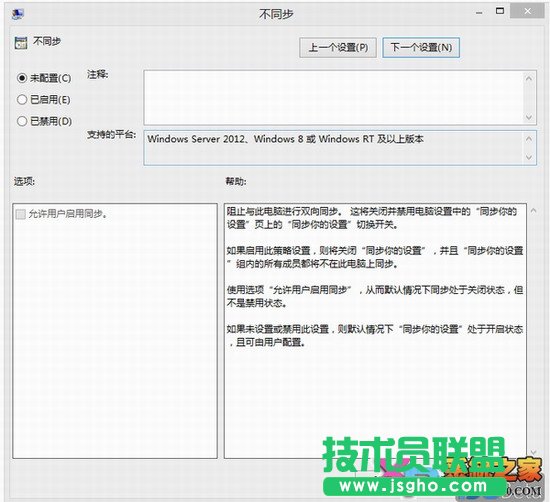
Task: Click the help panel scroll-up arrow
Action: pos(534,210)
